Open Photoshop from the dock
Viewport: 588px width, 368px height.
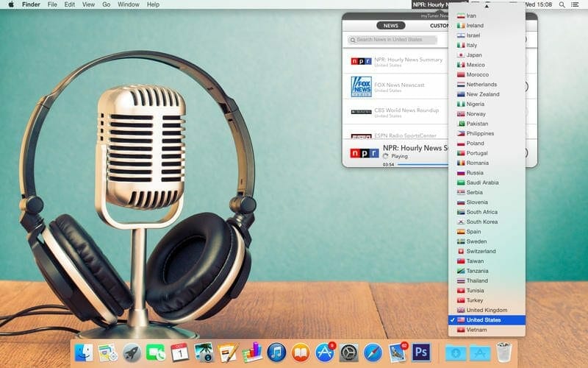(x=420, y=352)
